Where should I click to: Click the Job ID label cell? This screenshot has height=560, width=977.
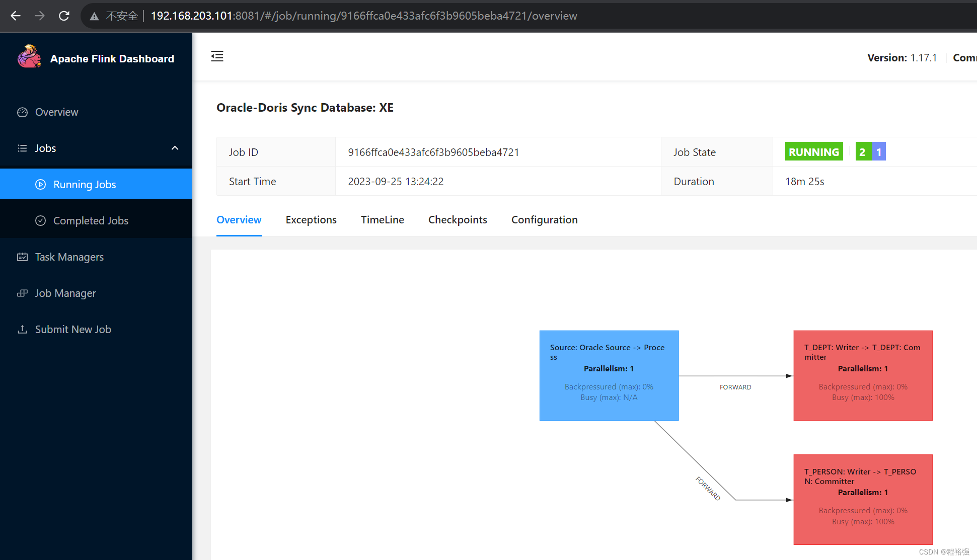(x=276, y=152)
